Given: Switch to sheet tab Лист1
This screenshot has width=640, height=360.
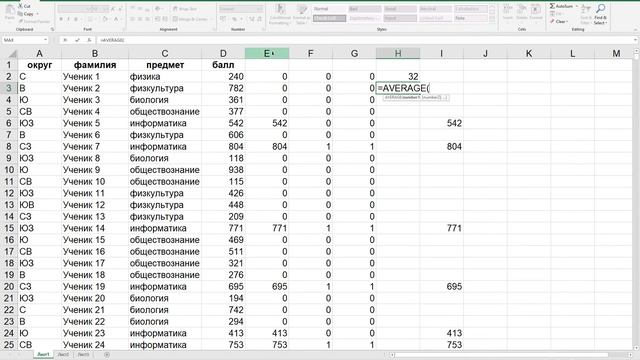Looking at the screenshot, I should tap(43, 355).
